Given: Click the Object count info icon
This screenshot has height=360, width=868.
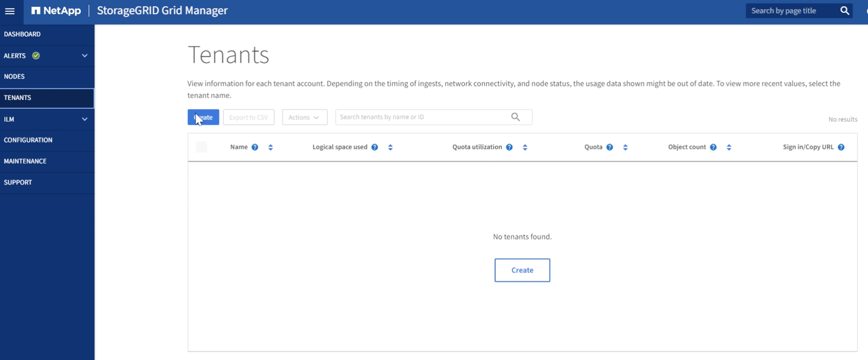Looking at the screenshot, I should pyautogui.click(x=714, y=147).
